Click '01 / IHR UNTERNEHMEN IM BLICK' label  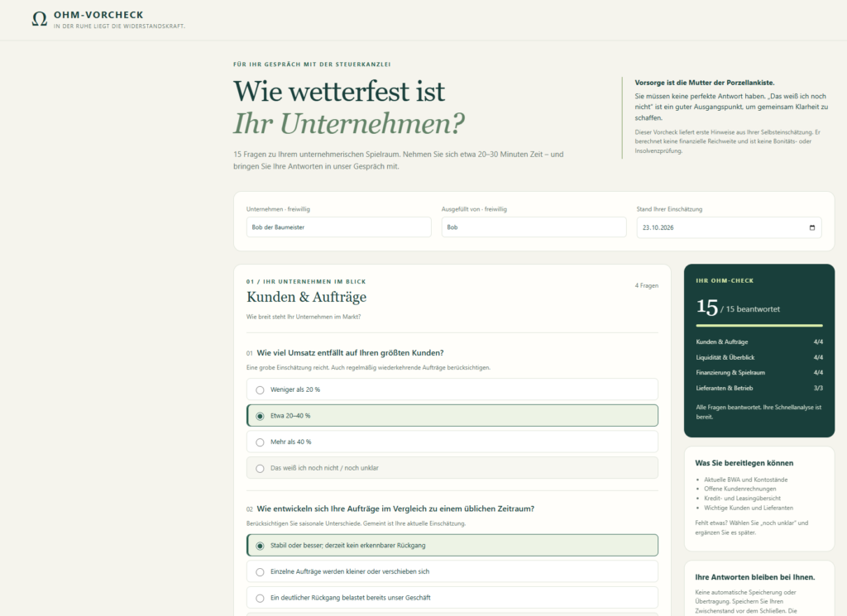(x=306, y=281)
